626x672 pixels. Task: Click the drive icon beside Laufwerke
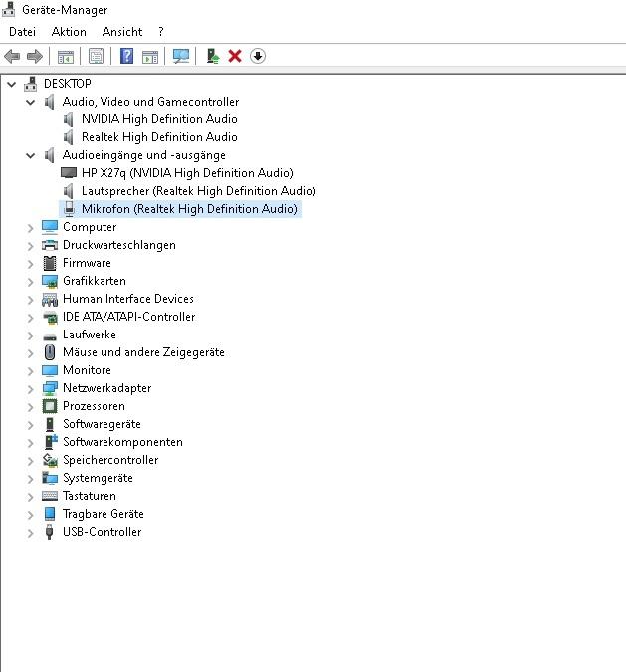[50, 336]
